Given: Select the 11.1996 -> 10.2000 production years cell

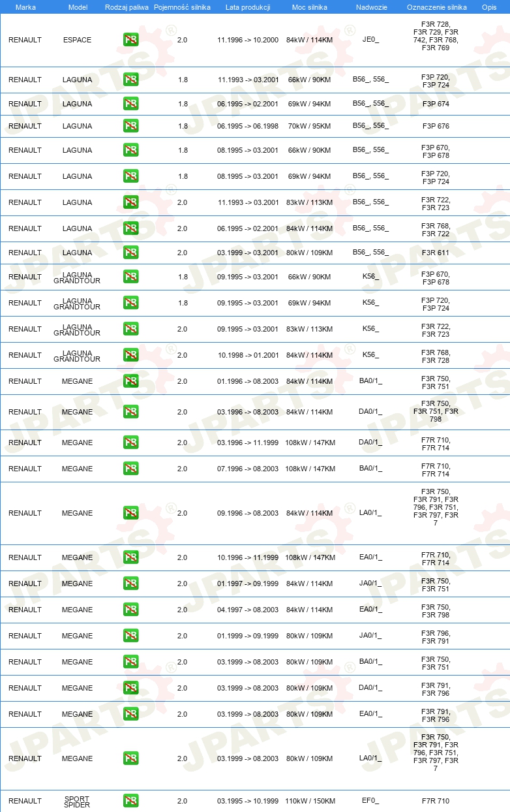Looking at the screenshot, I should coord(248,40).
